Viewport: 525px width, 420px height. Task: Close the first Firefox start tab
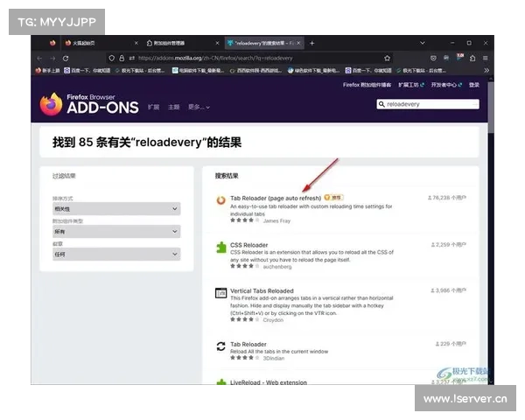136,43
